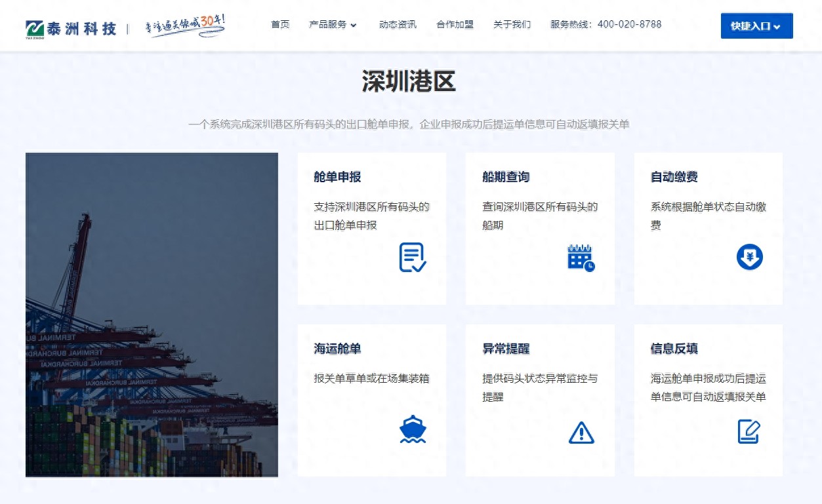This screenshot has width=822, height=504.
Task: Click the port cranes photo
Action: [x=152, y=315]
